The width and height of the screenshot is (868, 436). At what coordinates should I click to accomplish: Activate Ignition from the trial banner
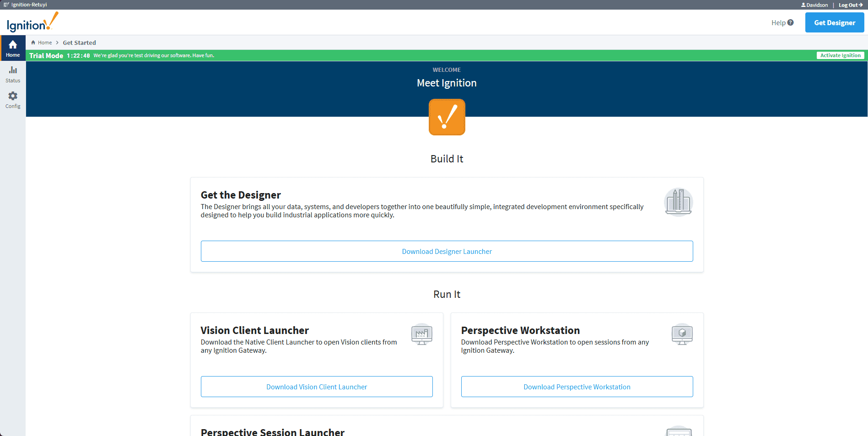(x=840, y=55)
